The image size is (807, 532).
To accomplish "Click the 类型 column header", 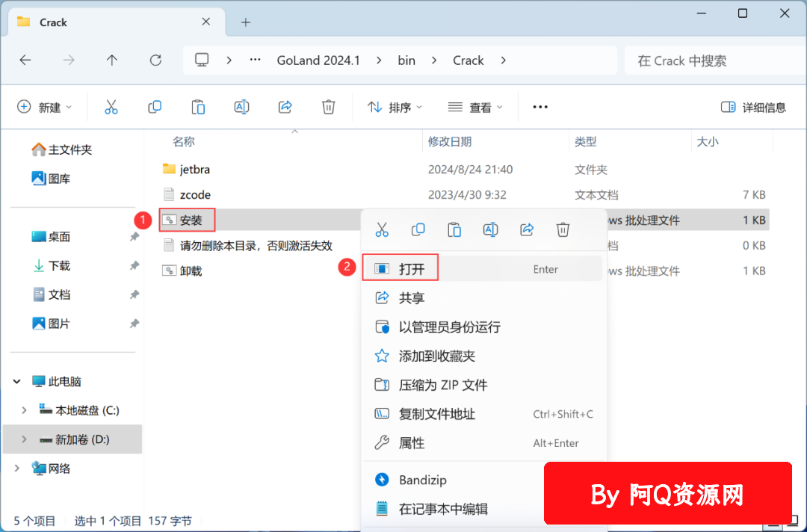I will [x=586, y=141].
